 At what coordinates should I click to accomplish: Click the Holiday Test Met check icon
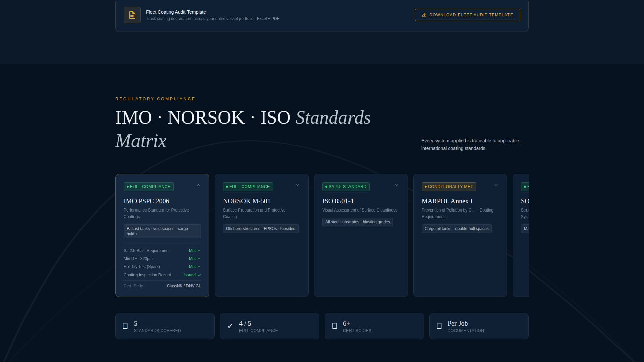tap(199, 267)
